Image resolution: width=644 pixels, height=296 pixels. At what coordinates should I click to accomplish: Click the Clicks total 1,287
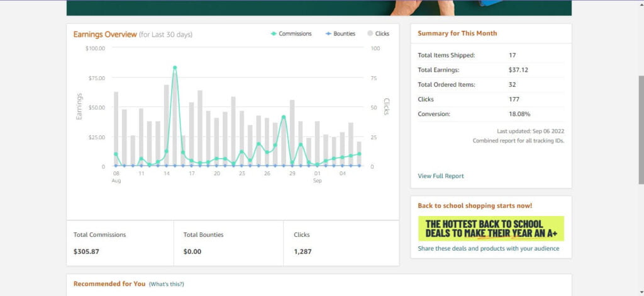click(x=303, y=252)
